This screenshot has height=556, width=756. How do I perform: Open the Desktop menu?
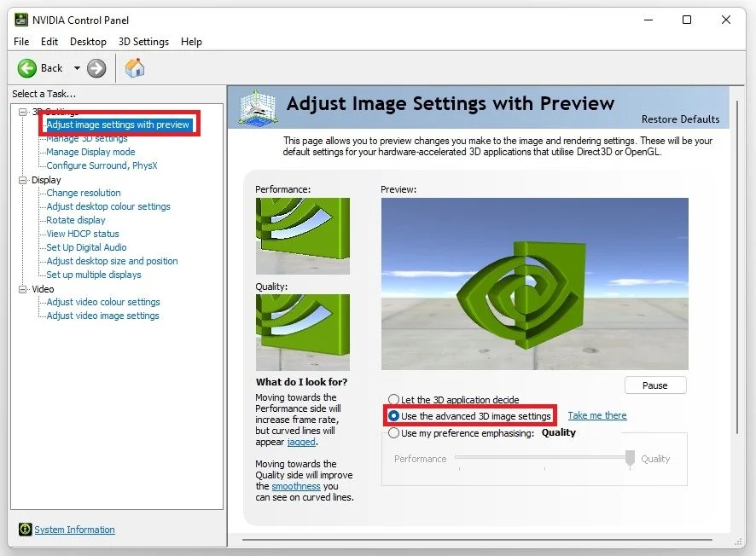[x=88, y=42]
